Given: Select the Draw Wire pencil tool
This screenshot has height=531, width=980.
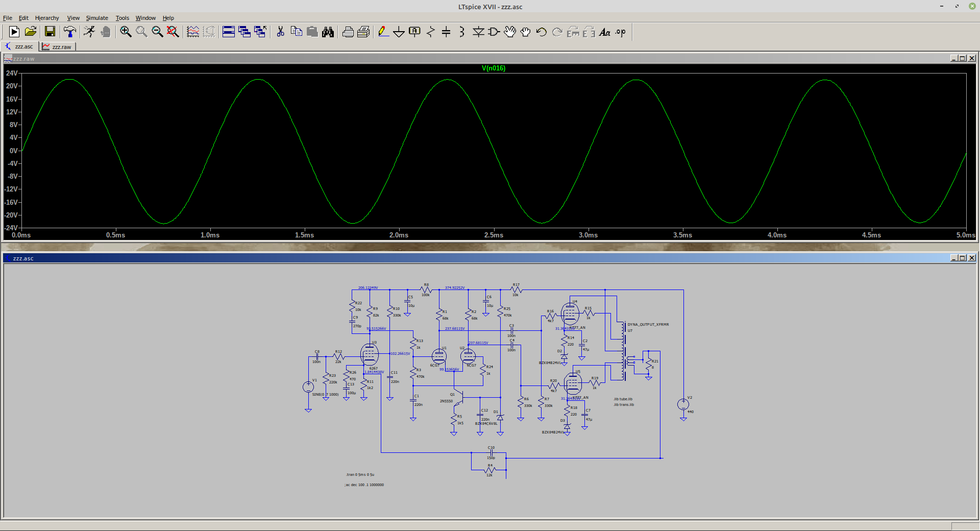Looking at the screenshot, I should click(x=383, y=32).
